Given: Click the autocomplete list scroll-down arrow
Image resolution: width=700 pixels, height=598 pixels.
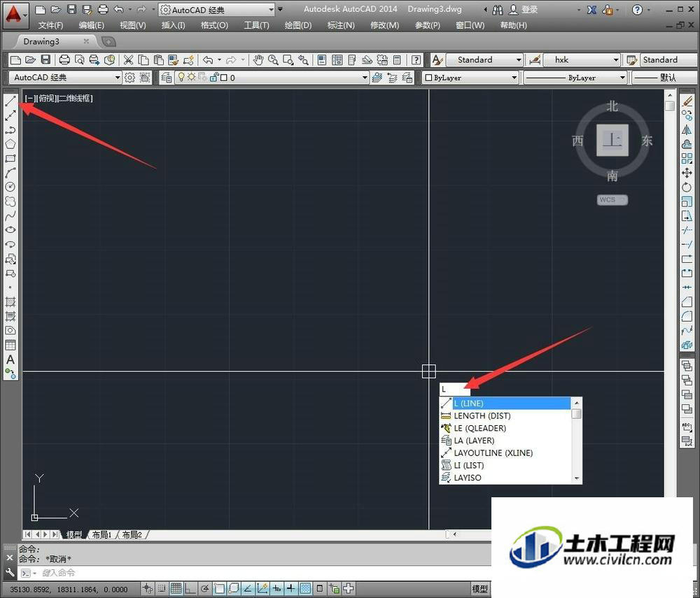Looking at the screenshot, I should coord(577,478).
